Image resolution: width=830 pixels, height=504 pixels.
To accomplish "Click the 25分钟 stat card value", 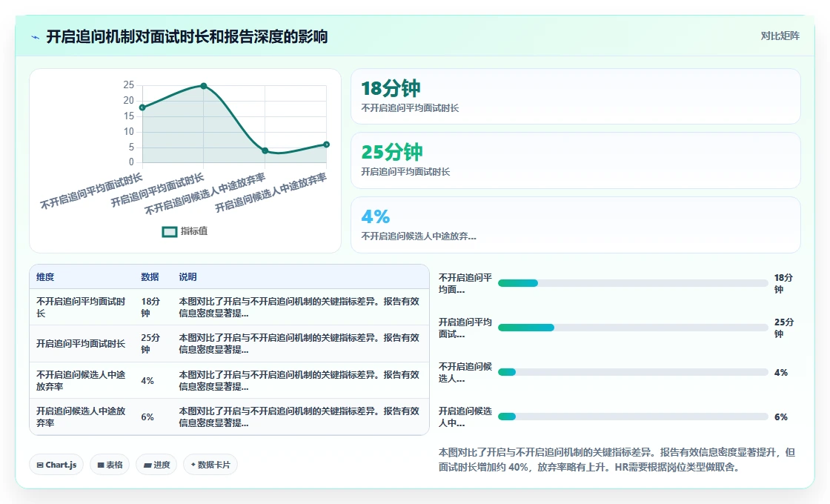I will [x=392, y=152].
